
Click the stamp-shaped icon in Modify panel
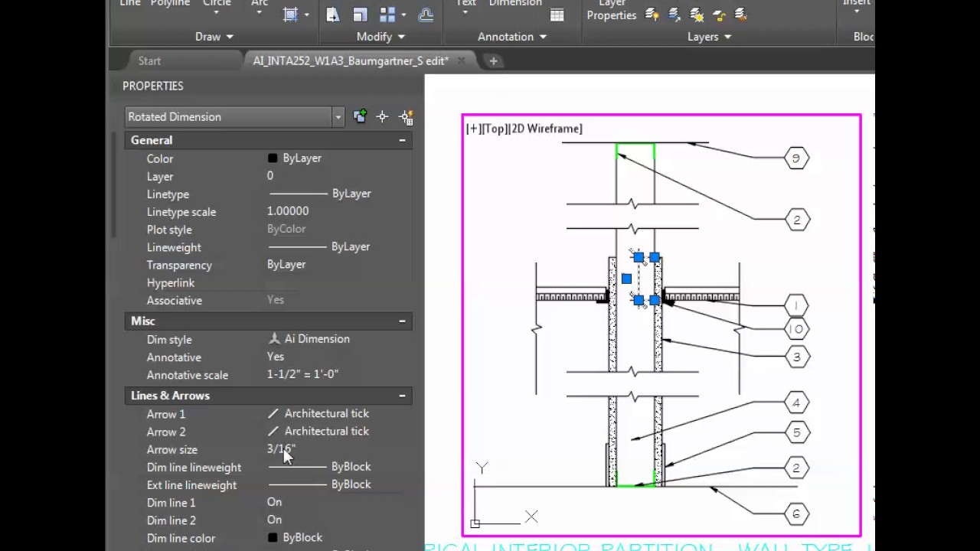pyautogui.click(x=426, y=15)
